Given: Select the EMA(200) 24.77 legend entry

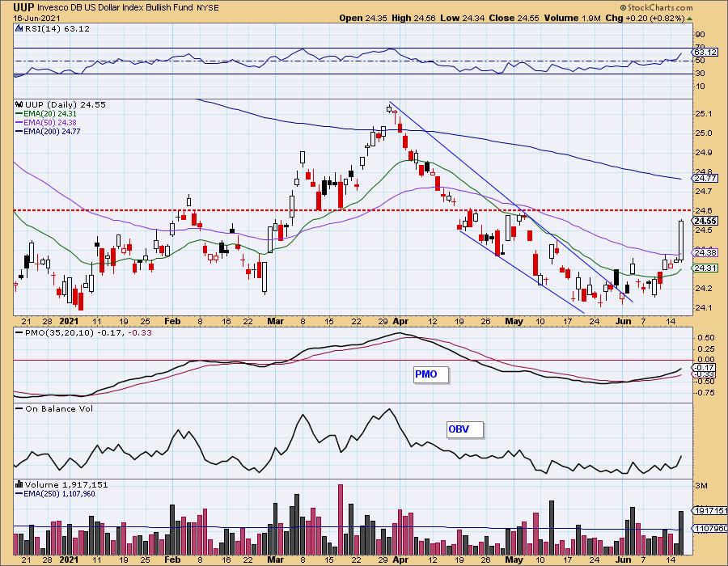Looking at the screenshot, I should [48, 131].
